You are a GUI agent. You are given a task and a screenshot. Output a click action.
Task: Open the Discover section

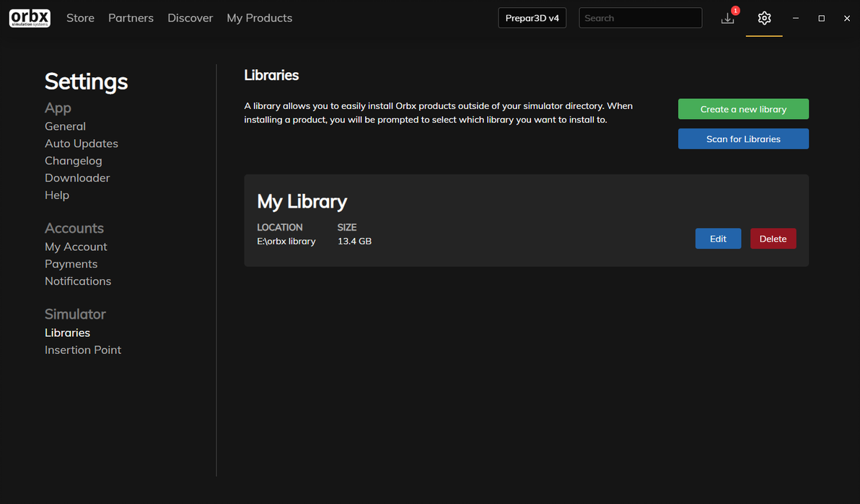click(190, 18)
